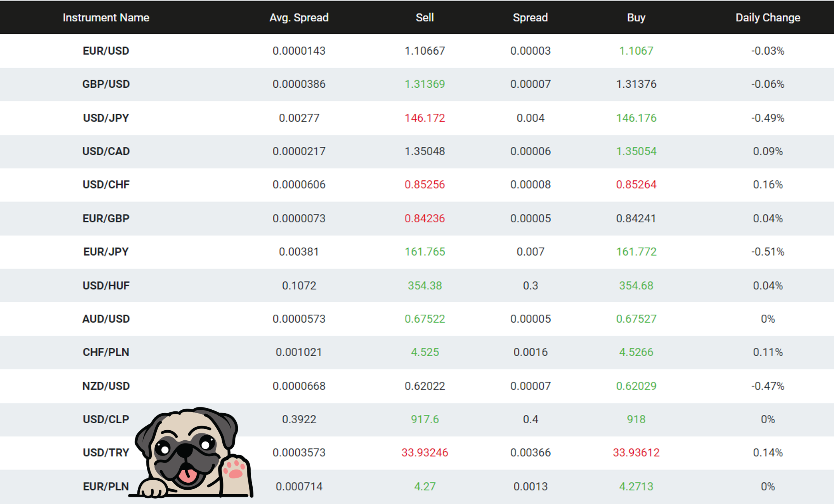Click EUR/PLN spread value 0.0013
This screenshot has width=834, height=504.
(x=530, y=487)
